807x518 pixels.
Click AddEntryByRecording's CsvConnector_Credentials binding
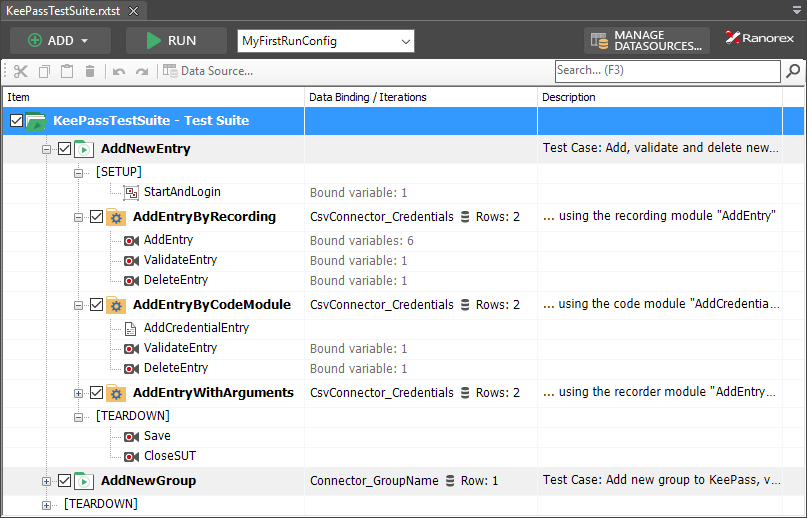382,217
